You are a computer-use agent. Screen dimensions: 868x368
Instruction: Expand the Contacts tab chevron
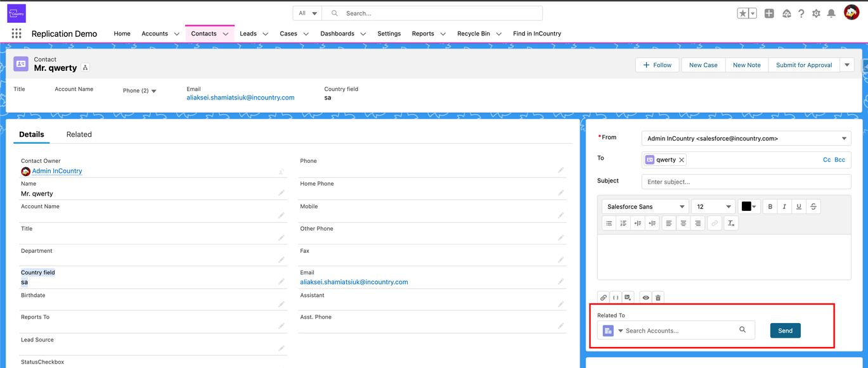(225, 34)
